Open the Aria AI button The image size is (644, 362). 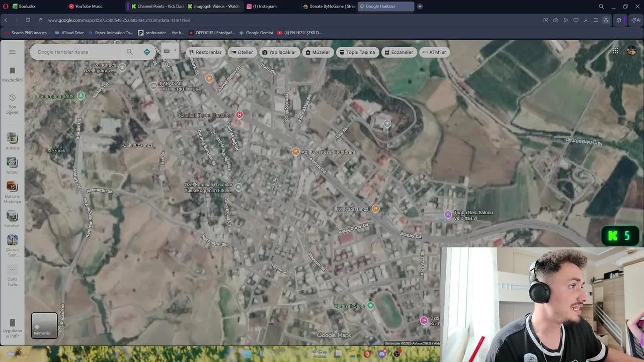pos(636,20)
